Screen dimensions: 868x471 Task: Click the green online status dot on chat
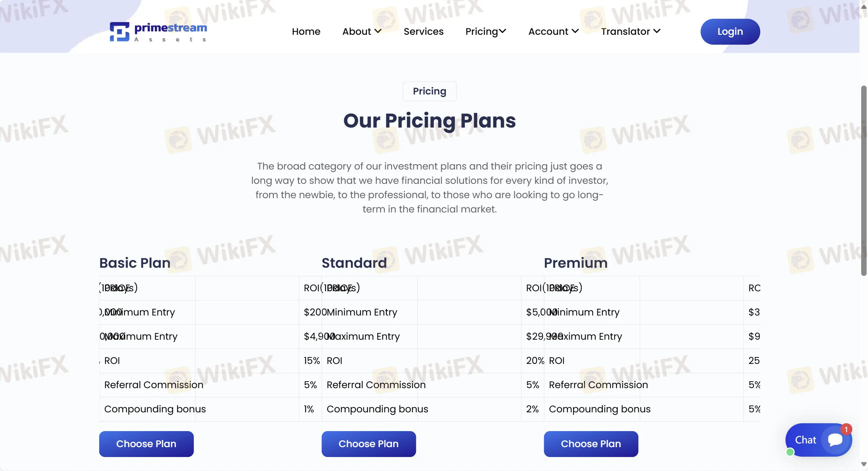(790, 453)
